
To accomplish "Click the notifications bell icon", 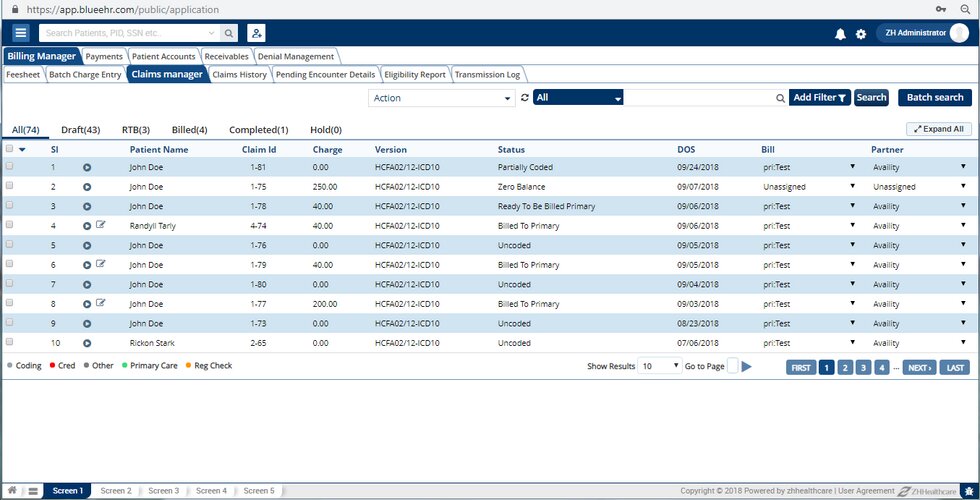I will coord(840,34).
